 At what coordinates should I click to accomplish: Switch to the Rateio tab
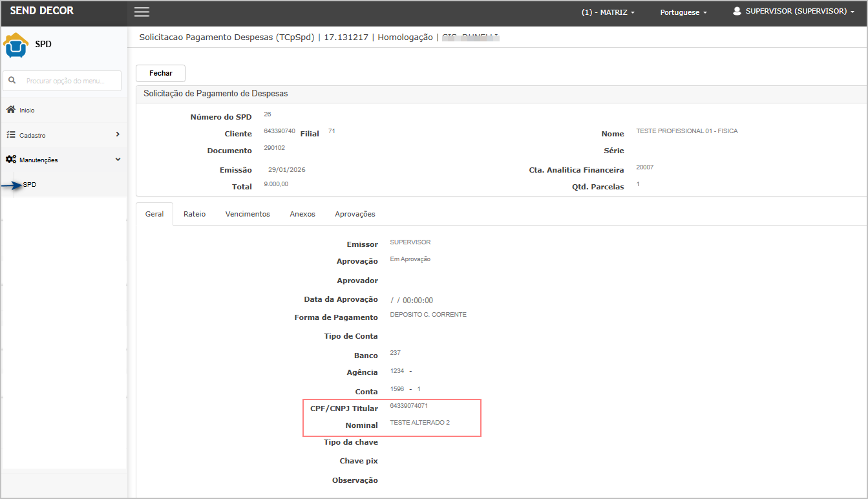195,214
